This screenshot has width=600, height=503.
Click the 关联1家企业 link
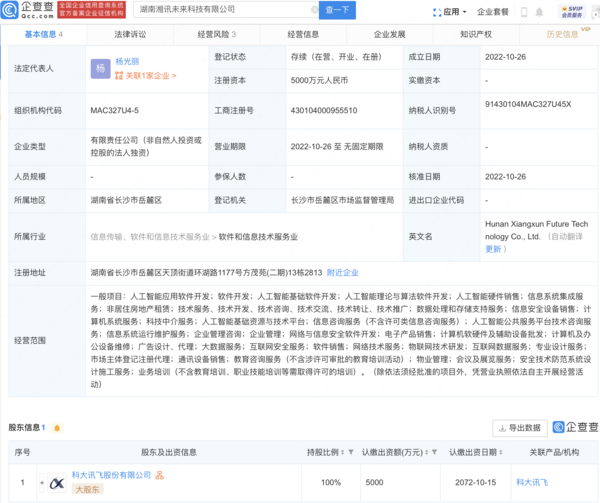[151, 76]
